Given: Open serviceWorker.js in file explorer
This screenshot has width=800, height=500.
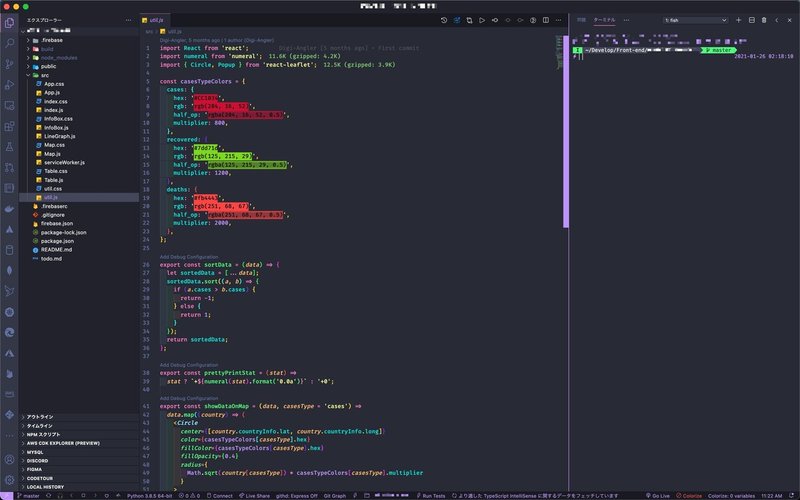Looking at the screenshot, I should pyautogui.click(x=79, y=162).
